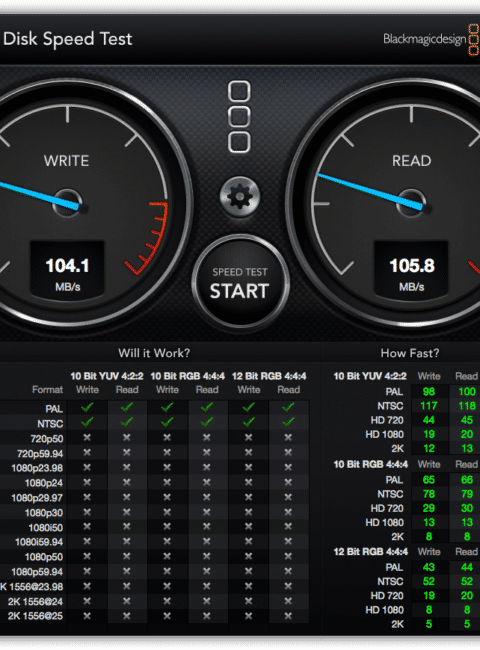Screen dimensions: 480x650
Task: Click the 12 Bit RGB 4:4:4 column header
Action: click(269, 376)
